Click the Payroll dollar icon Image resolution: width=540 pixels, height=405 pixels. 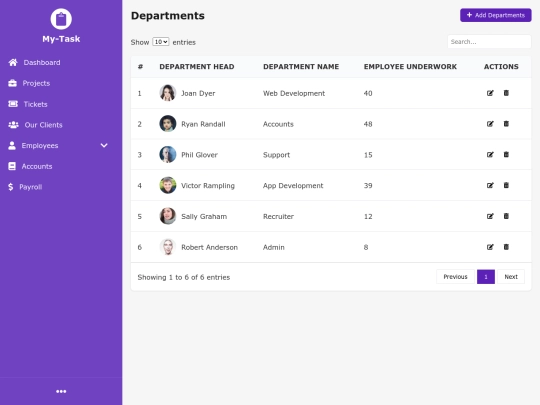[11, 187]
